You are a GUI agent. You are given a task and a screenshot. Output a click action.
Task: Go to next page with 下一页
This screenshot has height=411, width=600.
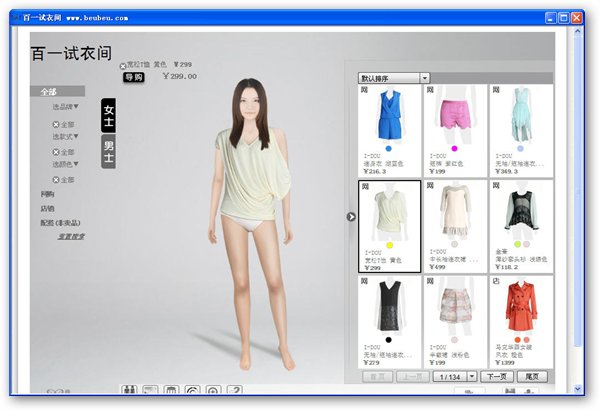click(x=497, y=376)
